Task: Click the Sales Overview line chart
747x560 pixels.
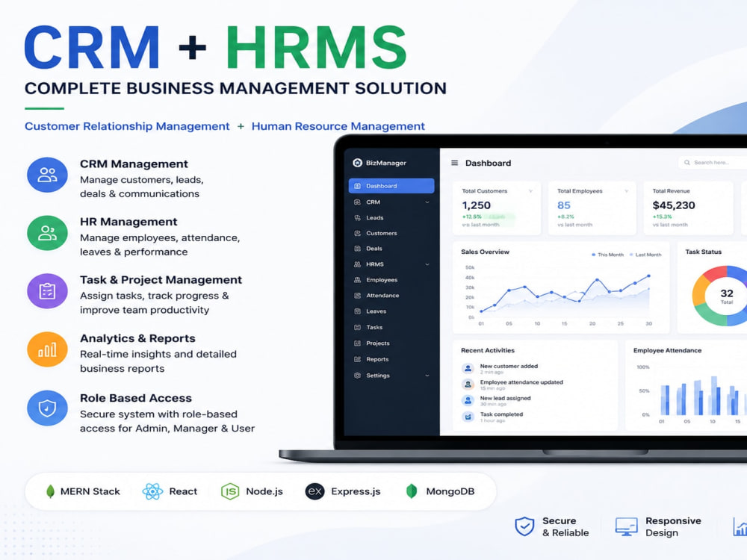Action: [565, 294]
